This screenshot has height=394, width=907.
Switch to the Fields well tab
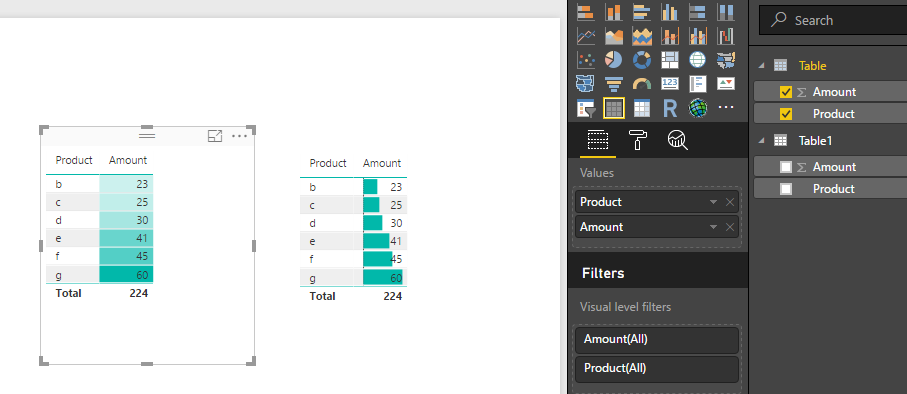click(x=598, y=140)
